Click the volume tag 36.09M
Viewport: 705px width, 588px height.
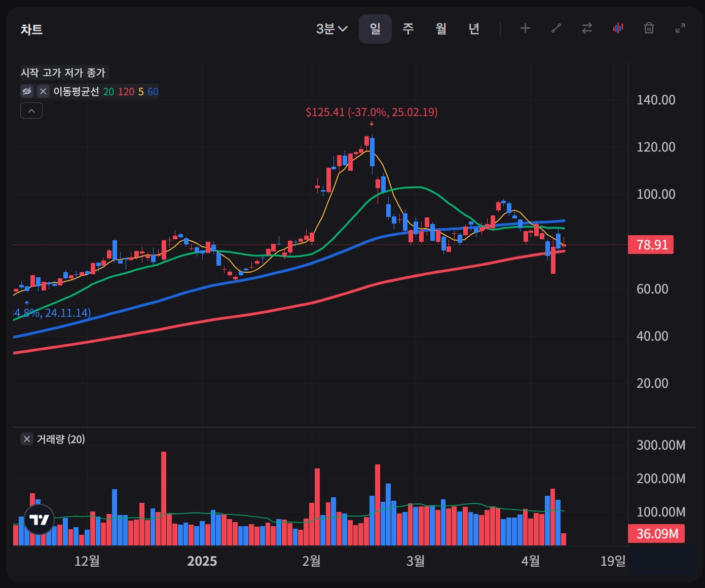(656, 534)
